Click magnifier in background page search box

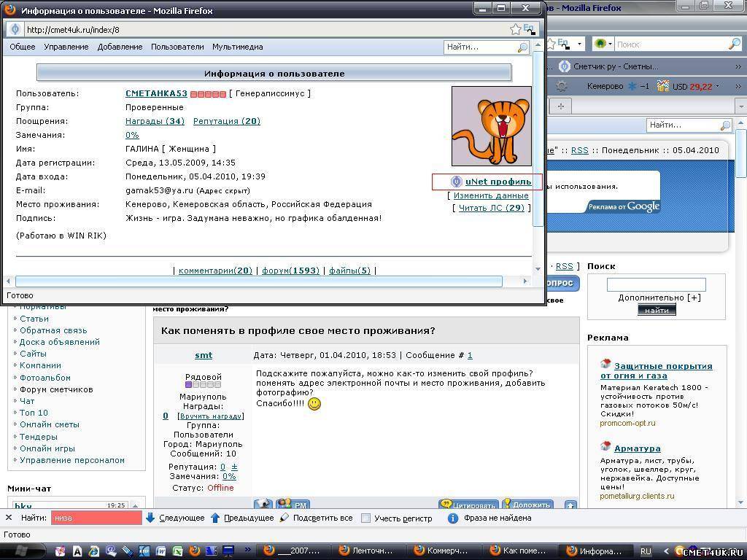[725, 125]
